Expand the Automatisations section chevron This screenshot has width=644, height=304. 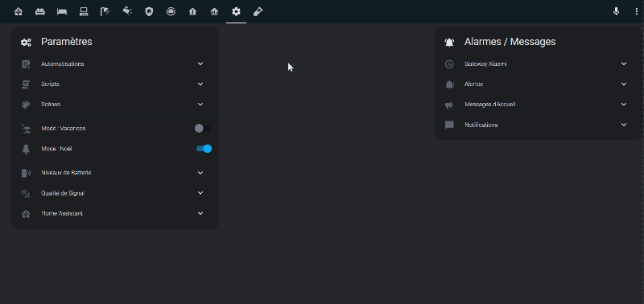[200, 64]
